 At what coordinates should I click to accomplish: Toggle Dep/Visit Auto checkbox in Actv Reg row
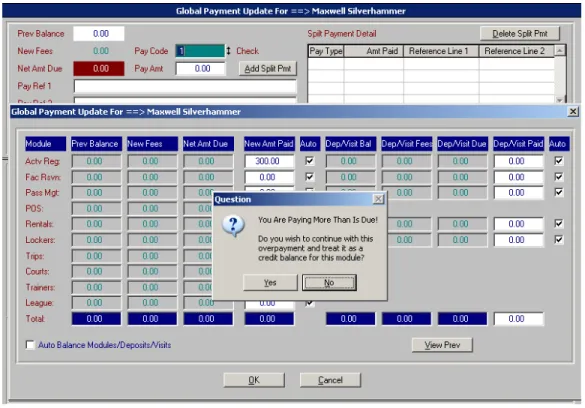pyautogui.click(x=559, y=161)
